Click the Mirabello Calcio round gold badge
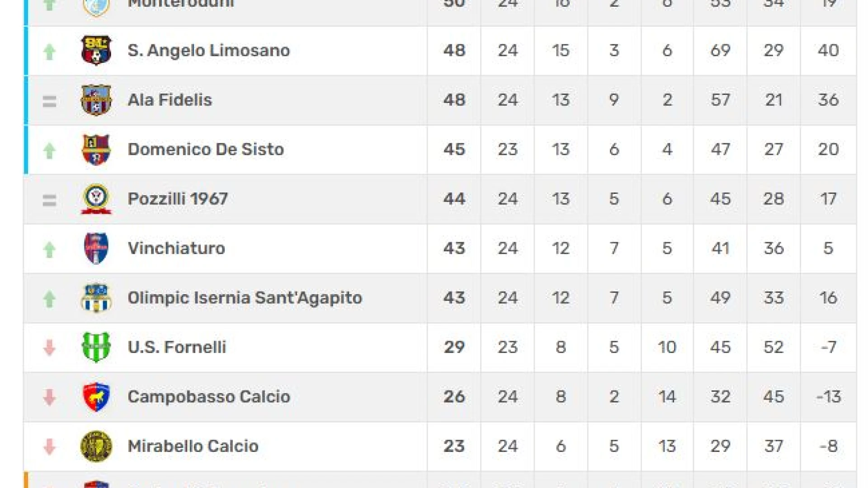Image resolution: width=868 pixels, height=488 pixels. pos(96,446)
